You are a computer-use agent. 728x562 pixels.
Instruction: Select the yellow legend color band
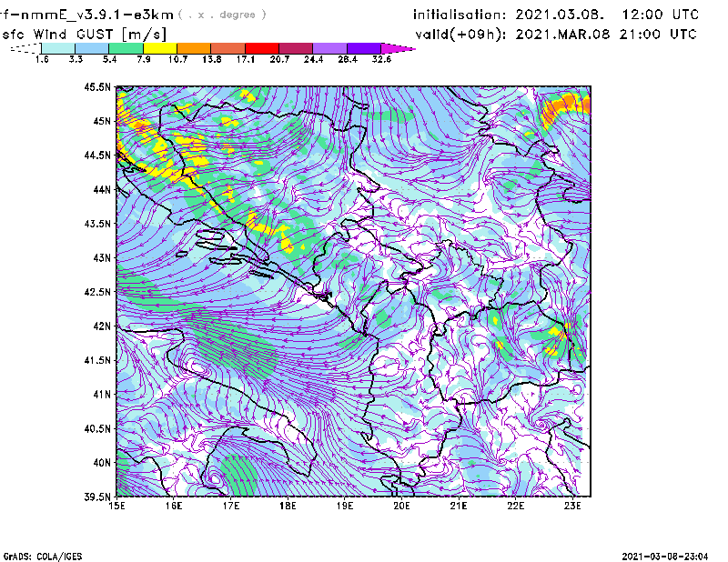coord(160,48)
